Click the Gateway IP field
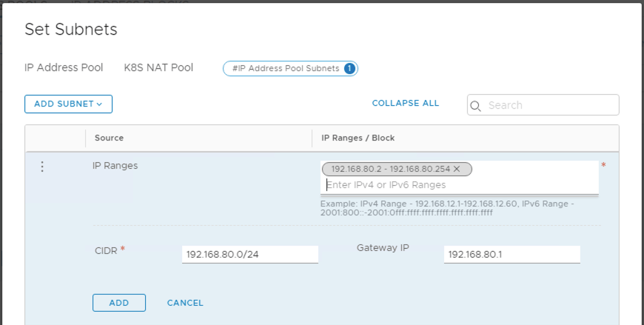 [511, 255]
